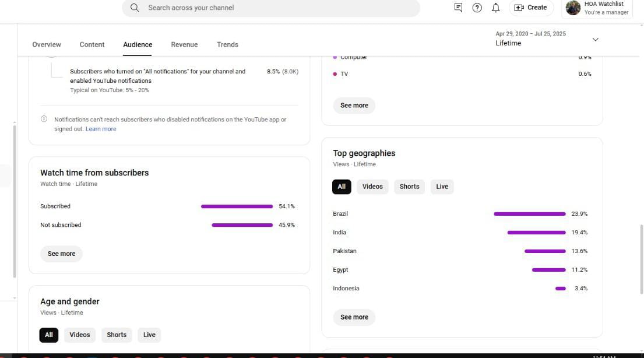Screen dimensions: 644x358
Task: Click into the channel search field
Action: click(274, 8)
